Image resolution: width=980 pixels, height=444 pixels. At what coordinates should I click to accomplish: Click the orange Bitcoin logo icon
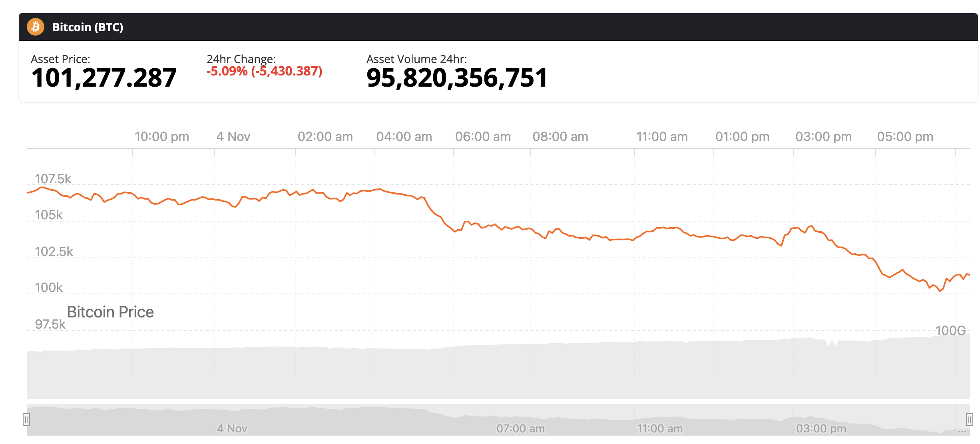[36, 27]
